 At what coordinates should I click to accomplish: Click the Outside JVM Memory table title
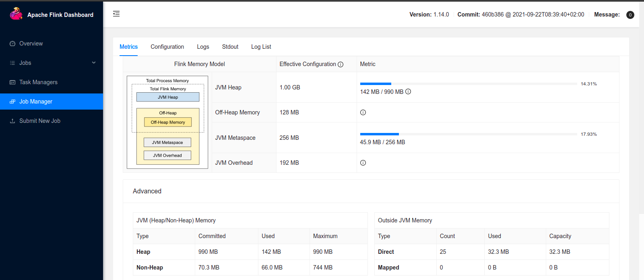(x=405, y=220)
